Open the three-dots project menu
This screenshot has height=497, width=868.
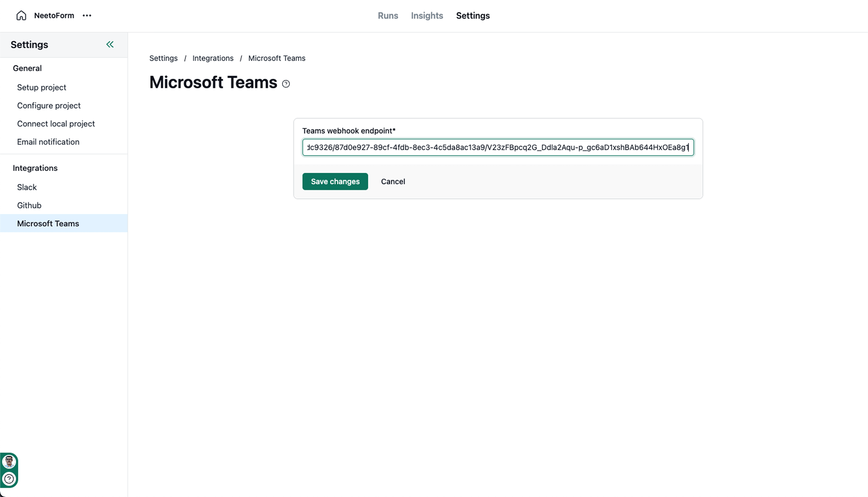click(87, 16)
